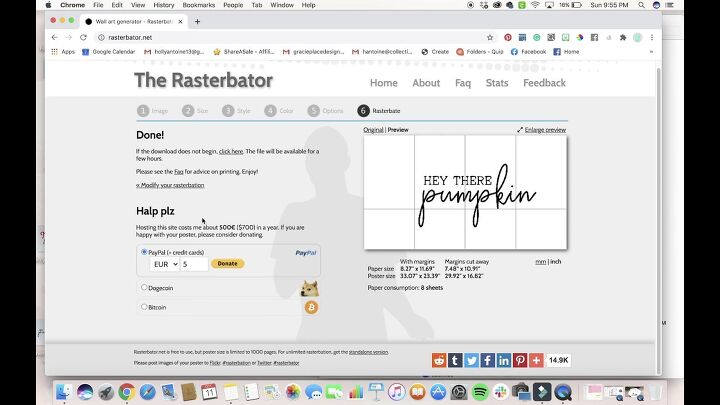This screenshot has height=405, width=720.
Task: Share poster on Reddit
Action: pyautogui.click(x=439, y=360)
